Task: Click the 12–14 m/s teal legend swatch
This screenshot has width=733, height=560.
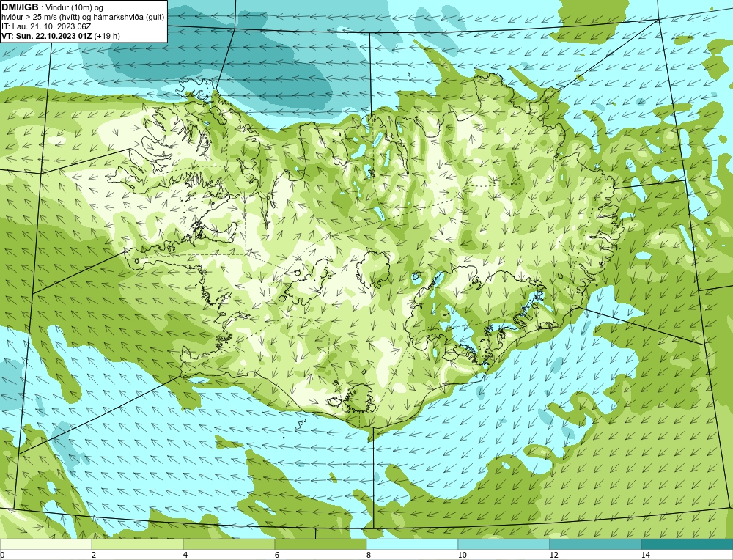Action: coord(595,545)
